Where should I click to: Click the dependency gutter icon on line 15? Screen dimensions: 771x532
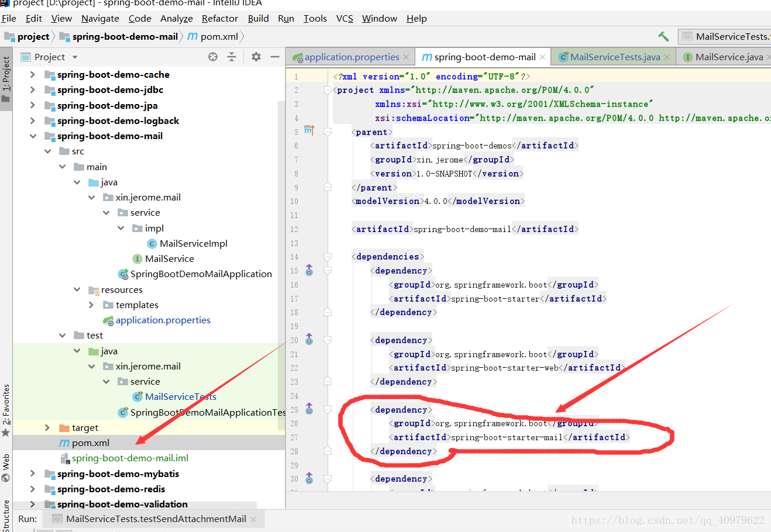tap(309, 271)
